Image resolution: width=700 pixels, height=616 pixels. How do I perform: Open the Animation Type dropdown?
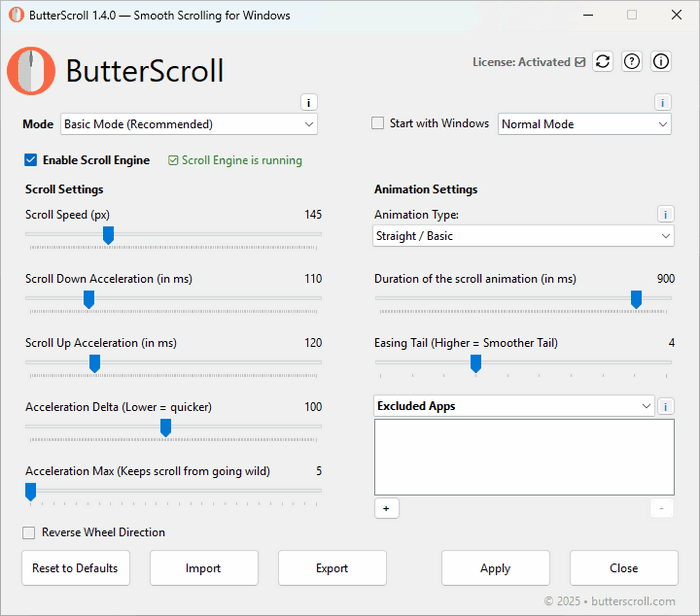[523, 236]
